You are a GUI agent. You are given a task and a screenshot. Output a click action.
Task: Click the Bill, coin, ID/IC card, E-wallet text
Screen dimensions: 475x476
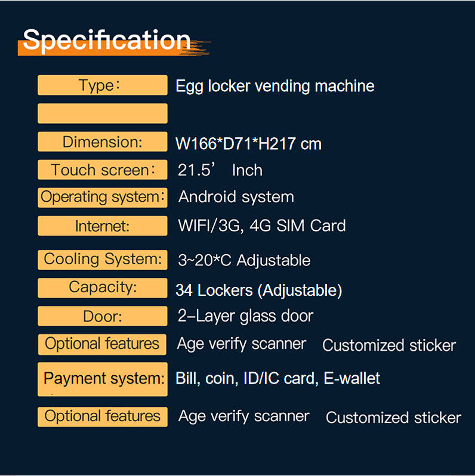pyautogui.click(x=277, y=378)
